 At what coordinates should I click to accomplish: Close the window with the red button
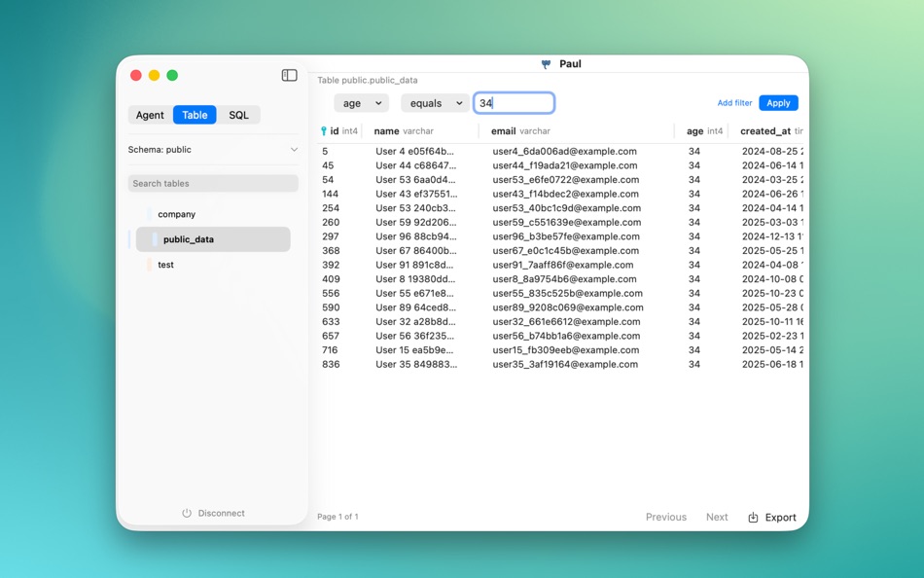click(136, 75)
